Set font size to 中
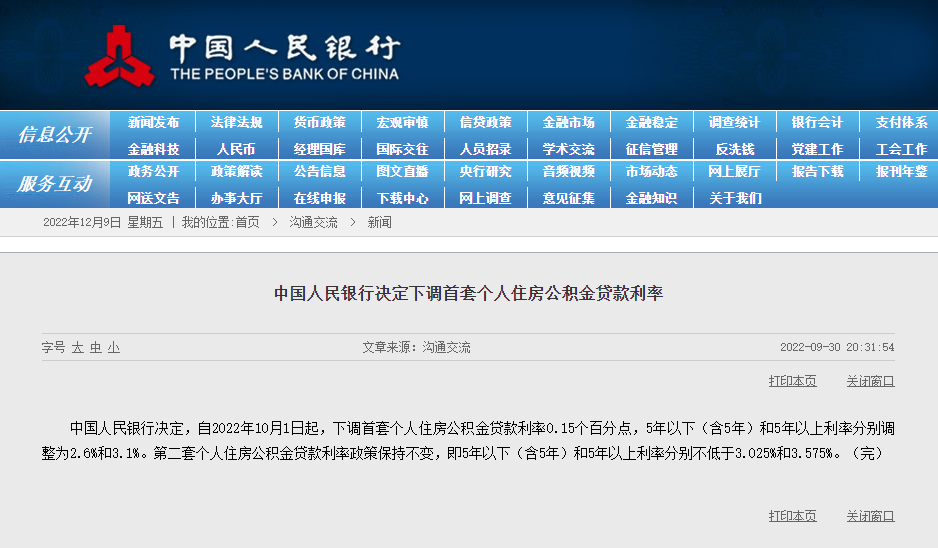 tap(96, 348)
